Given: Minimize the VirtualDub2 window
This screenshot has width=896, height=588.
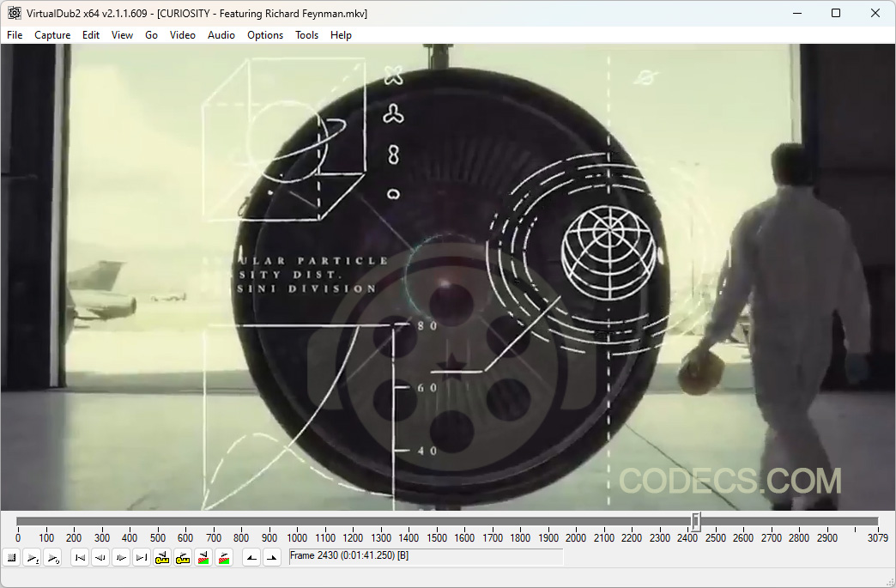Looking at the screenshot, I should pos(797,13).
